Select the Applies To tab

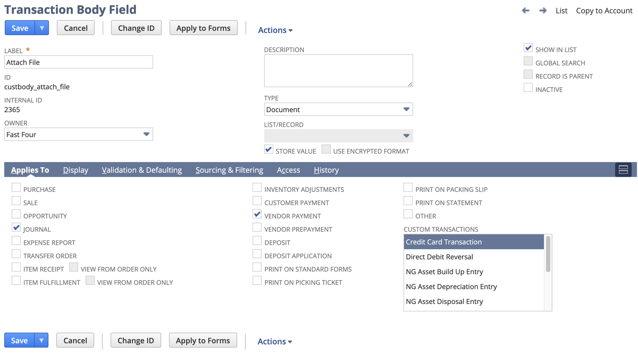coord(30,170)
